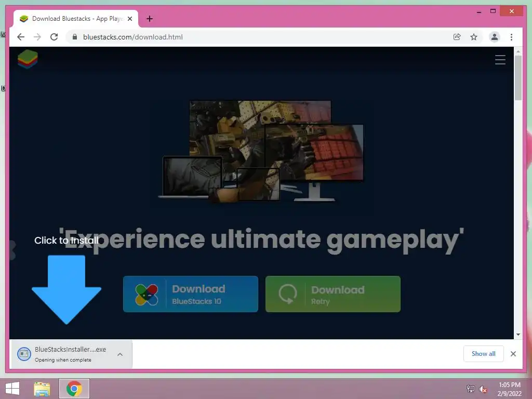Minimize the Chrome window
This screenshot has height=399, width=532.
(x=478, y=11)
